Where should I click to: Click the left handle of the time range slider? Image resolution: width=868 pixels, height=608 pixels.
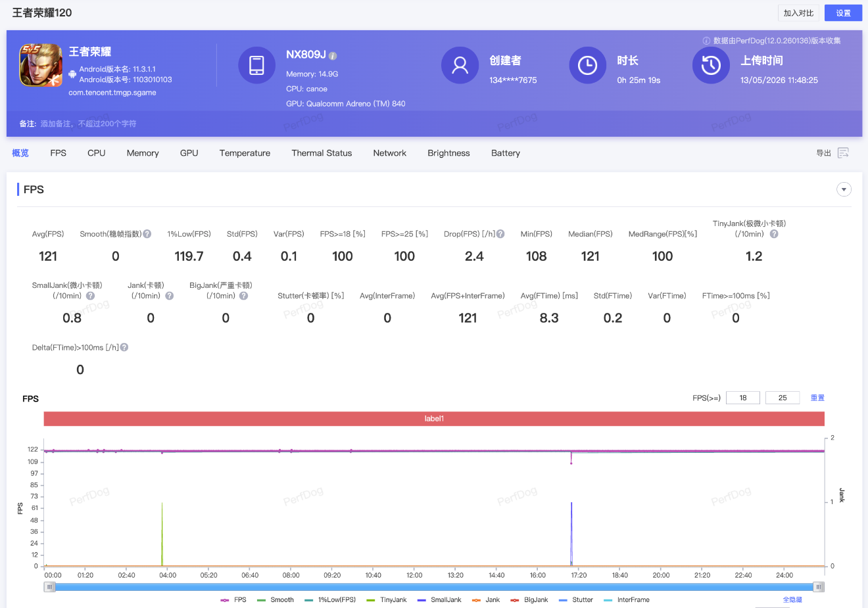pos(50,587)
